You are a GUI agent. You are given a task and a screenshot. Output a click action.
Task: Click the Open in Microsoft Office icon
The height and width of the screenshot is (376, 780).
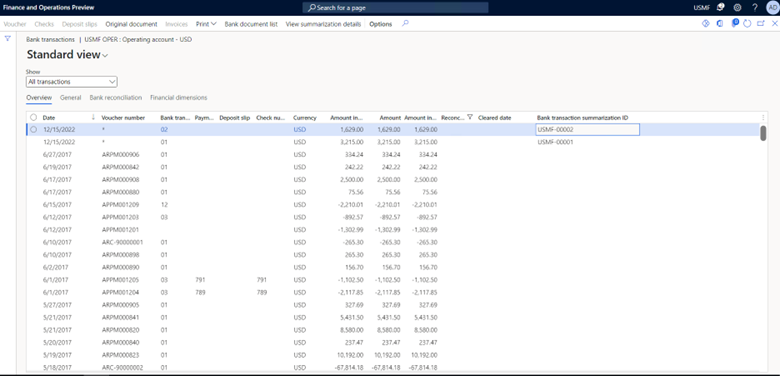pos(719,23)
